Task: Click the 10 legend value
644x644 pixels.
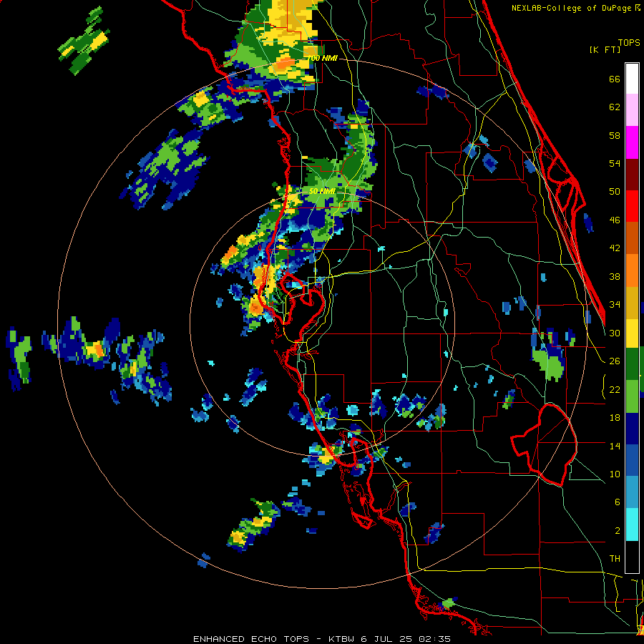Action: coord(615,474)
